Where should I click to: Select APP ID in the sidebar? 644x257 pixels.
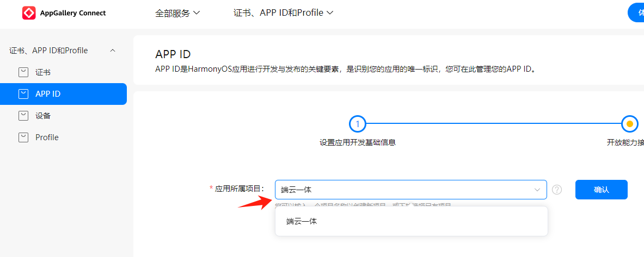(63, 94)
